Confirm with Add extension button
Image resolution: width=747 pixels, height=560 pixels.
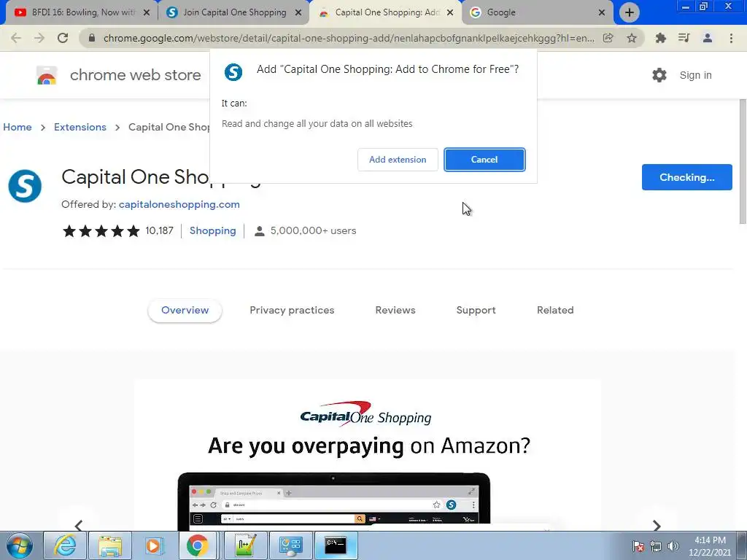click(x=398, y=160)
